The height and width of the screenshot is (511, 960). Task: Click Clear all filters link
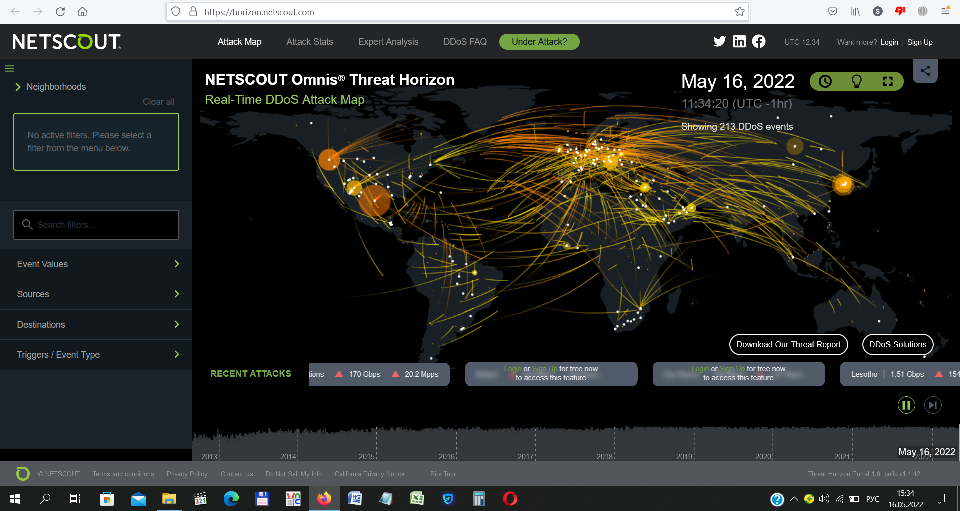pos(159,102)
